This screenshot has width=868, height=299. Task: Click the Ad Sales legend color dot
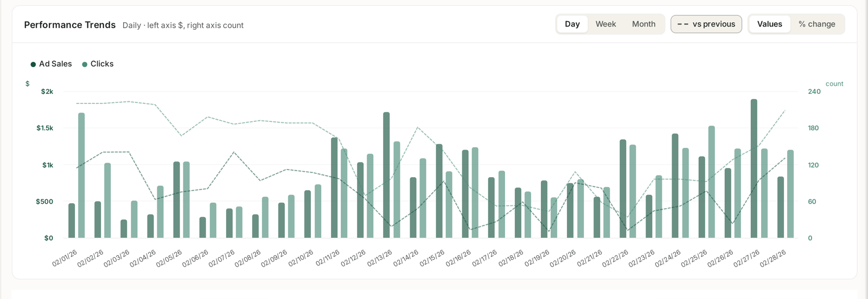tap(33, 64)
